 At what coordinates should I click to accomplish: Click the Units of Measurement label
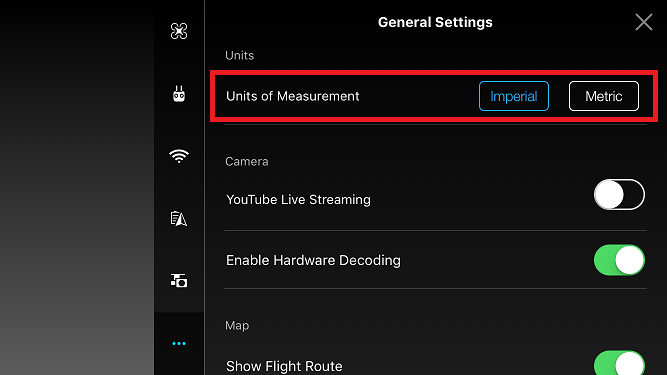pos(292,96)
